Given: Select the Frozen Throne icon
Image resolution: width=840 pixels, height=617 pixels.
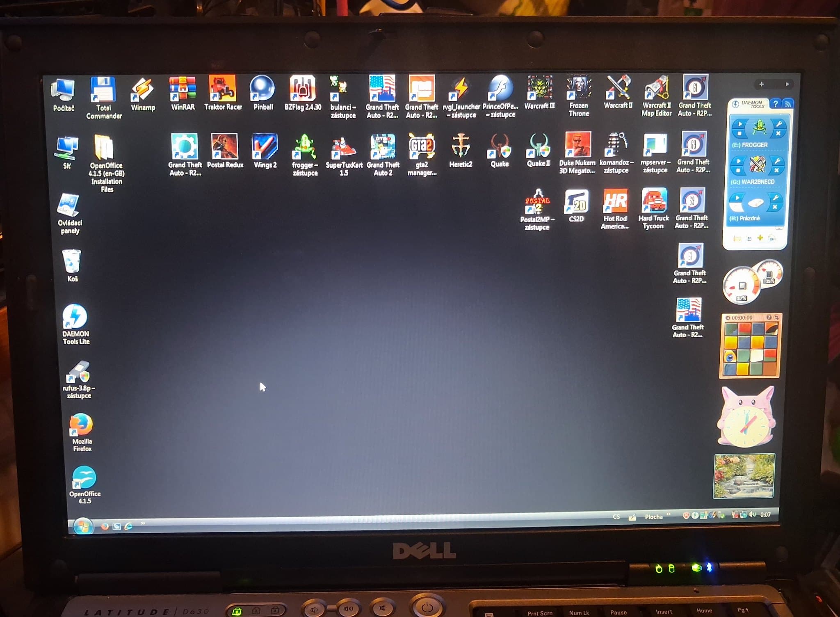Looking at the screenshot, I should tap(579, 96).
